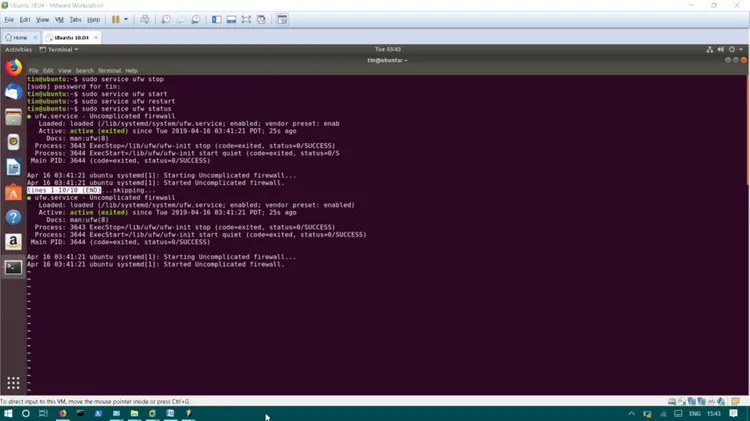Open the Windows Start menu
Image resolution: width=750 pixels, height=421 pixels.
(x=8, y=413)
